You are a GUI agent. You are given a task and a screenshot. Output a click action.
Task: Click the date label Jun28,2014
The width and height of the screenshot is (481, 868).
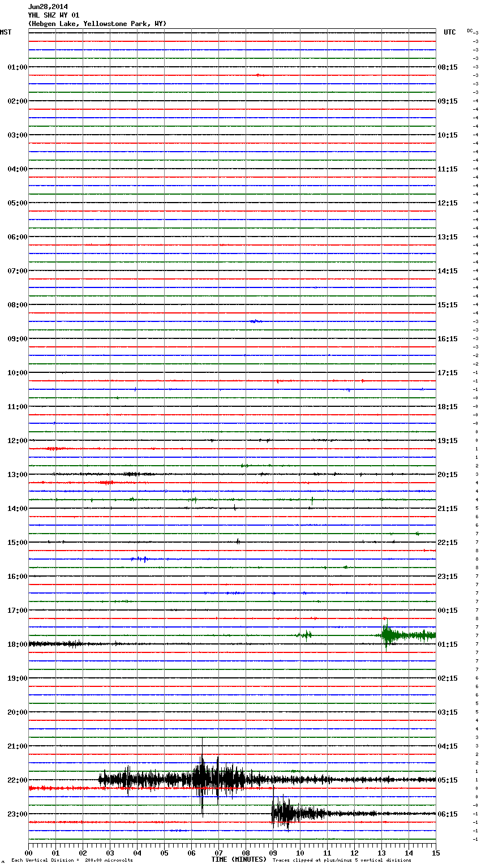coord(48,7)
